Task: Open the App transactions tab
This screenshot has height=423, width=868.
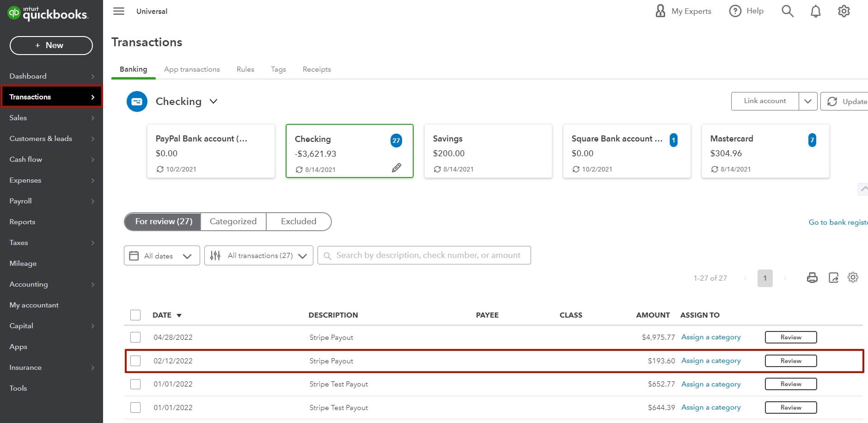Action: pos(192,69)
